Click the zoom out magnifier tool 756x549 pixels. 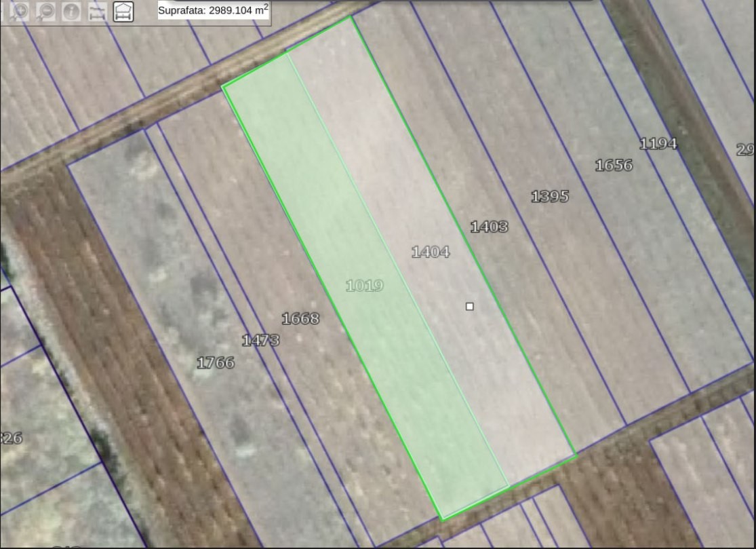(x=45, y=12)
